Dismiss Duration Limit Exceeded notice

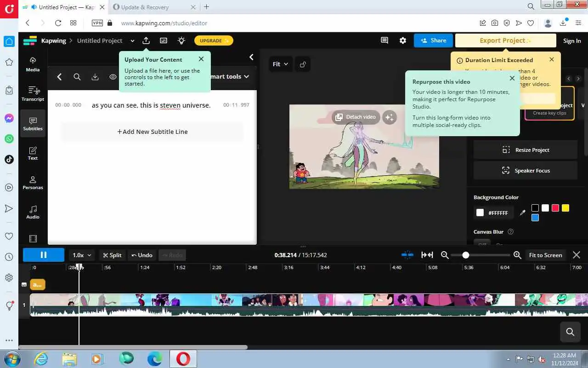552,59
